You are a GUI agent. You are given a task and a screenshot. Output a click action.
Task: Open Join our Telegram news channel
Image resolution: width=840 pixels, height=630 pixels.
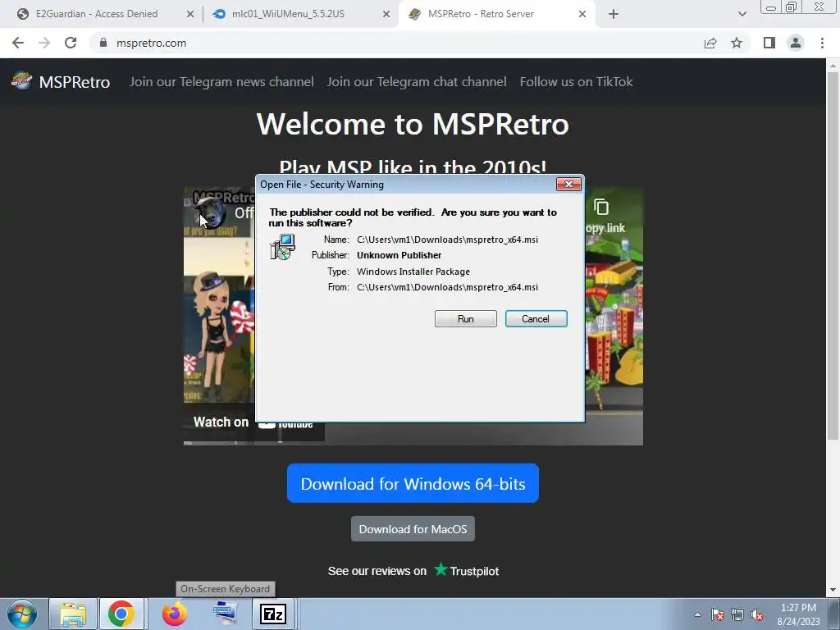[x=221, y=81]
